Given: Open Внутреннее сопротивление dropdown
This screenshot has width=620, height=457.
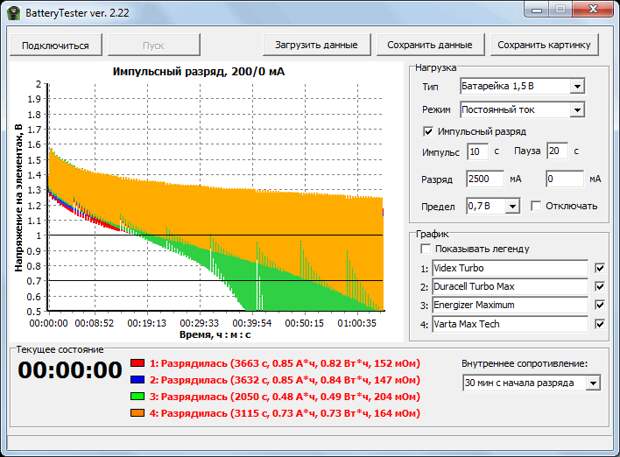Looking at the screenshot, I should [x=531, y=383].
